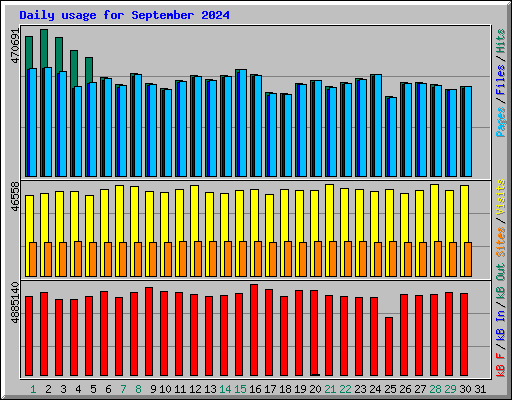Click day label 30 on the axis
The height and width of the screenshot is (400, 512).
[x=465, y=389]
